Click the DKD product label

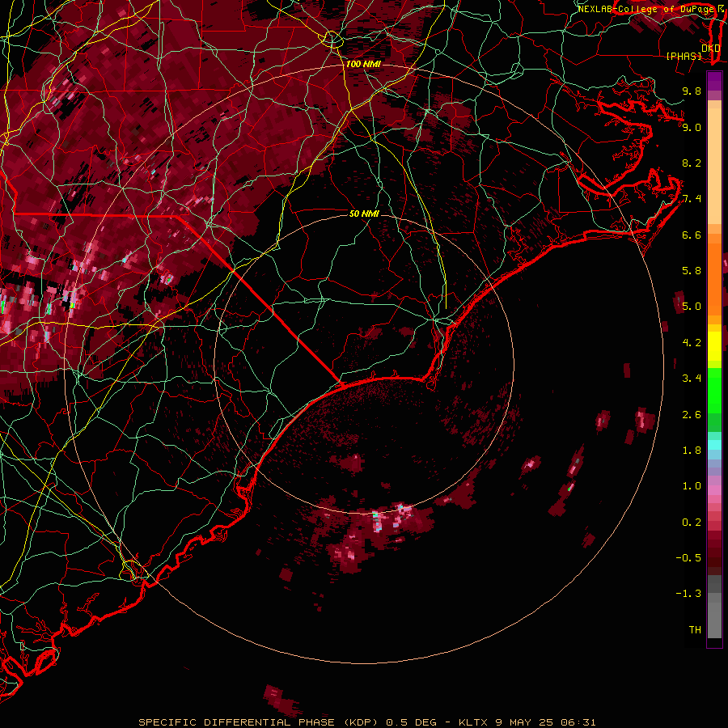(711, 48)
